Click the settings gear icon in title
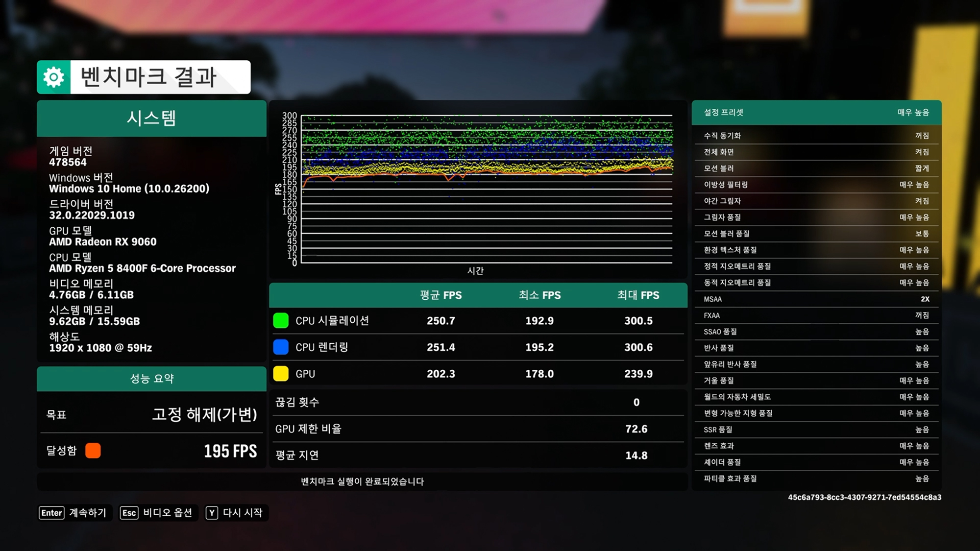The image size is (980, 551). pyautogui.click(x=53, y=77)
